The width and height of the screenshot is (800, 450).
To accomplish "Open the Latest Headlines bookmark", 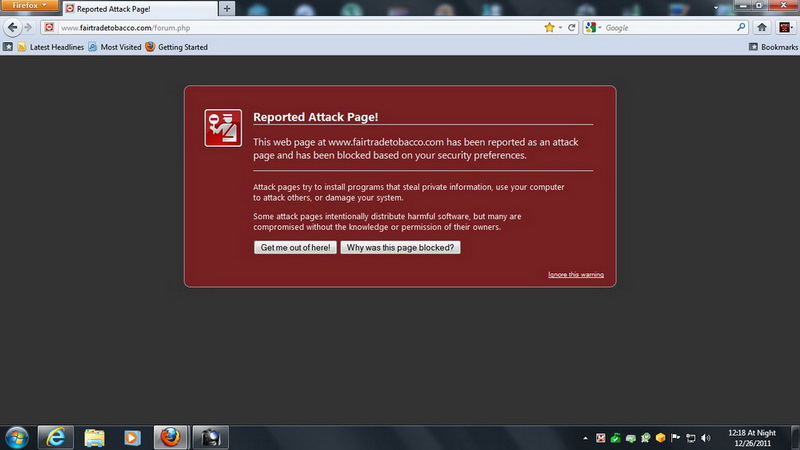I will click(51, 47).
